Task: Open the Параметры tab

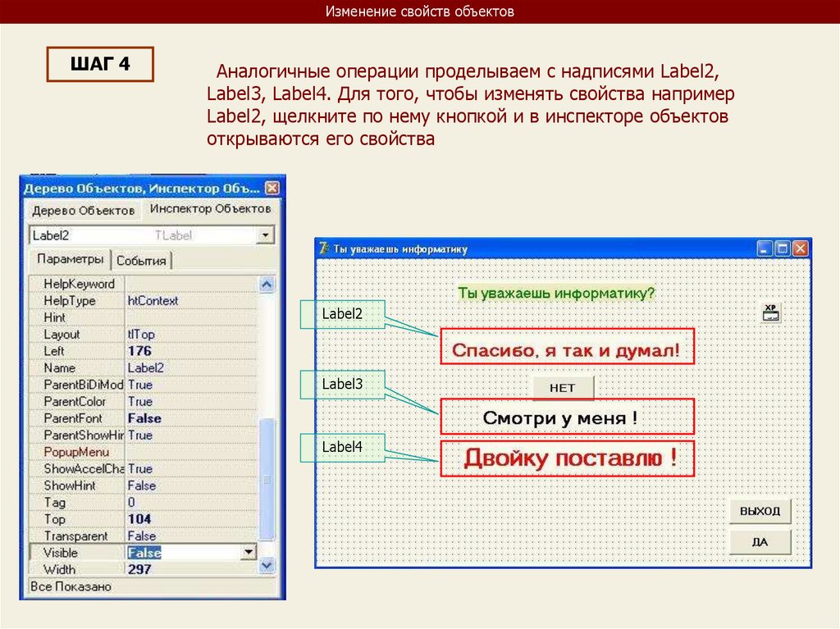Action: tap(70, 259)
